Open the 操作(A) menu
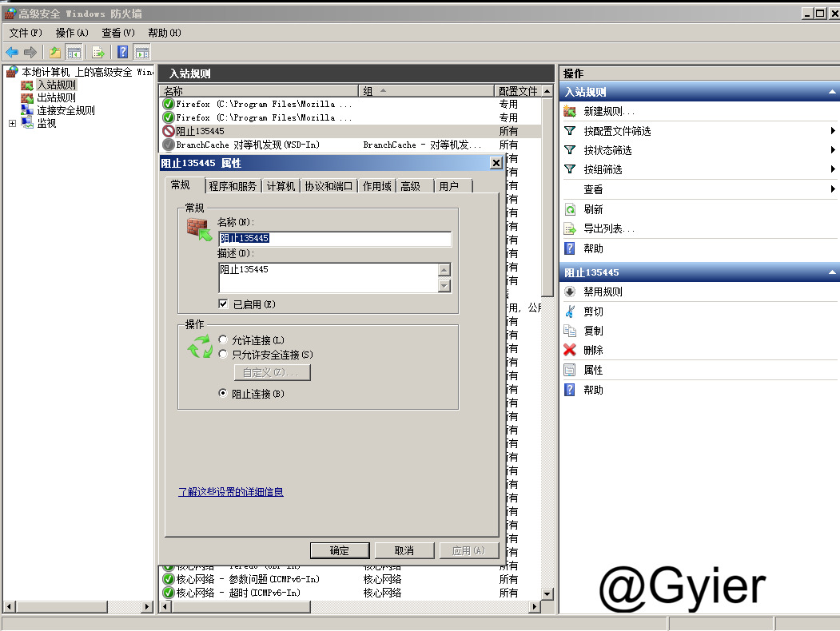This screenshot has width=840, height=631. coord(72,33)
